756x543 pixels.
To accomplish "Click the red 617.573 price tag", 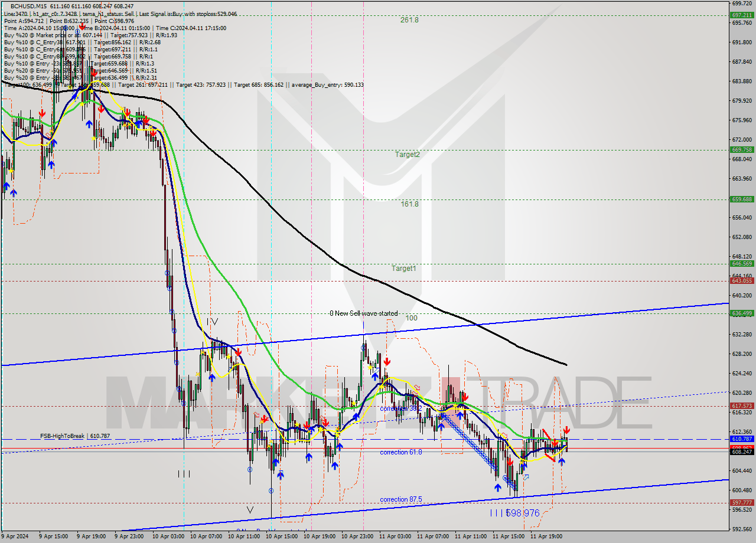I will (x=742, y=406).
